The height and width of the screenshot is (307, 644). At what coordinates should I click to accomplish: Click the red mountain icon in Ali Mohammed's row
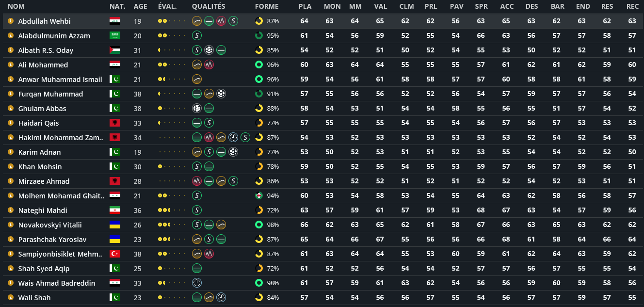[209, 65]
